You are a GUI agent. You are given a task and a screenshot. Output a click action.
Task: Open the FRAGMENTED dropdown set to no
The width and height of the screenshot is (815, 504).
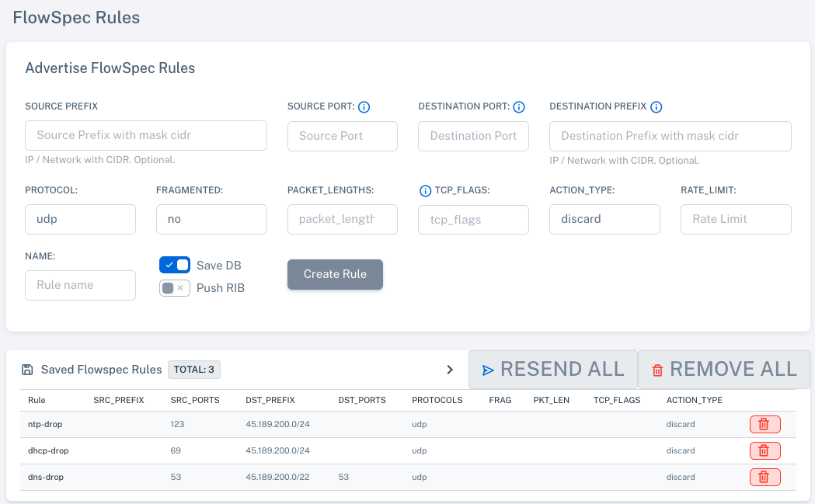coord(211,219)
